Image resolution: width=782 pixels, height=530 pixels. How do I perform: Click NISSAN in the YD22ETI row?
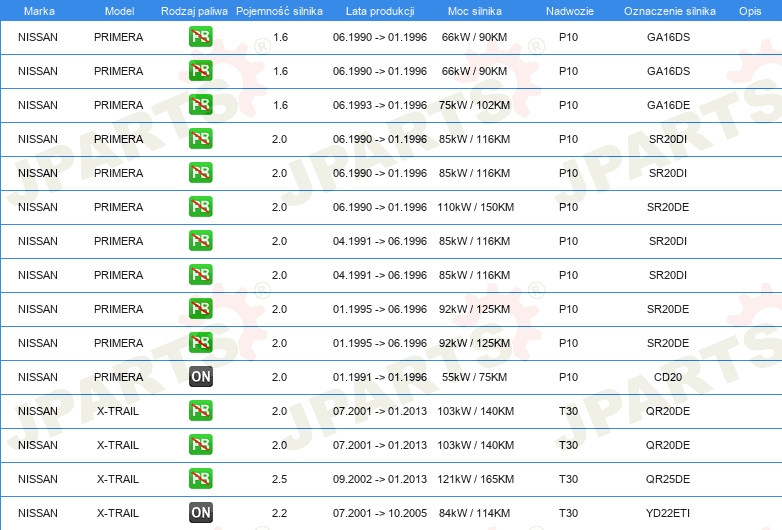point(38,513)
